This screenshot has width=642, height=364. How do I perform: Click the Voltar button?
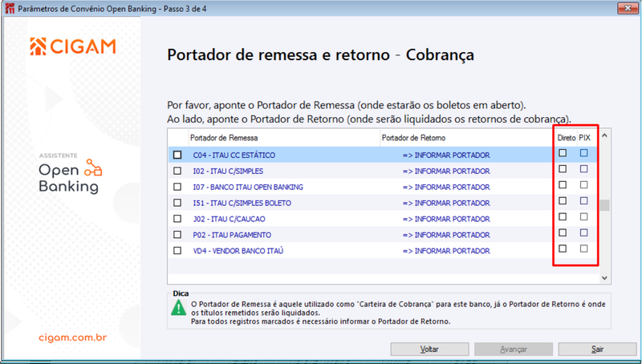pyautogui.click(x=429, y=350)
